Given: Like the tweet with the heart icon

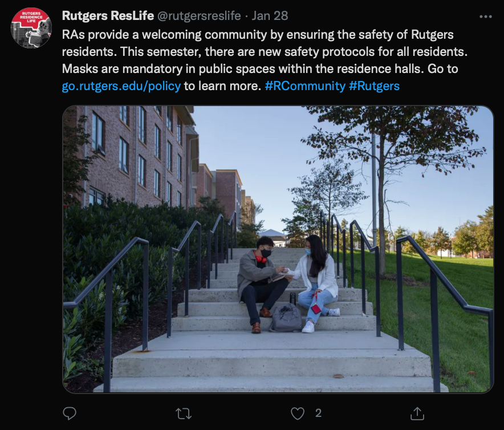Looking at the screenshot, I should coord(298,413).
